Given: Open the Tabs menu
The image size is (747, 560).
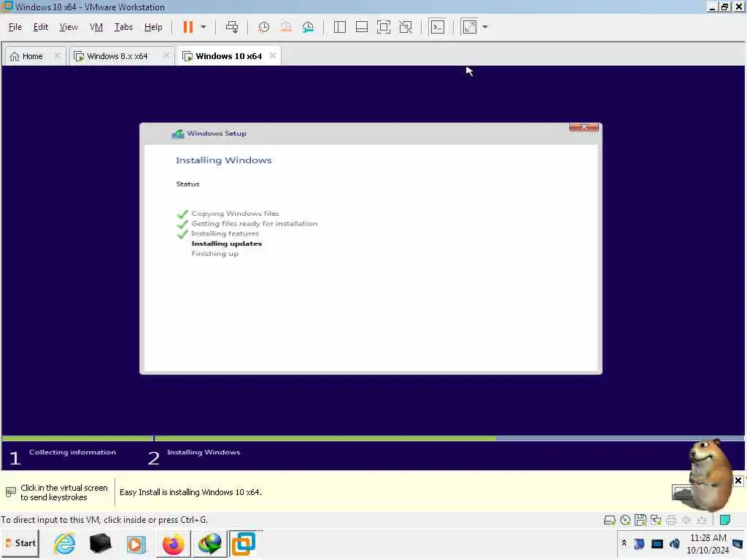Looking at the screenshot, I should (x=123, y=27).
